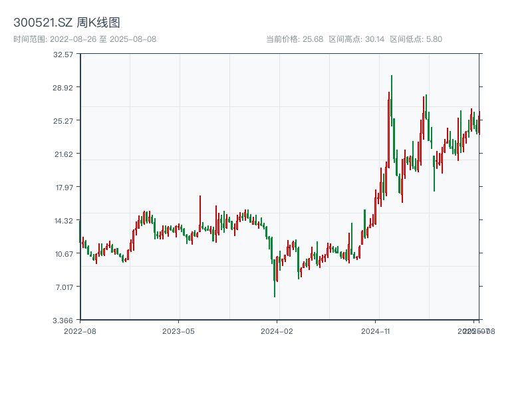
Task: Click the y-axis label 32.57
Action: pyautogui.click(x=63, y=55)
